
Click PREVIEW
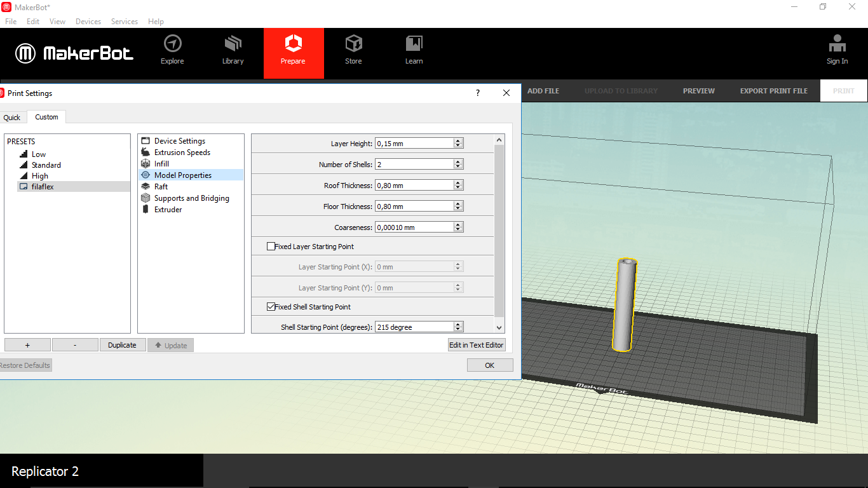pyautogui.click(x=699, y=91)
